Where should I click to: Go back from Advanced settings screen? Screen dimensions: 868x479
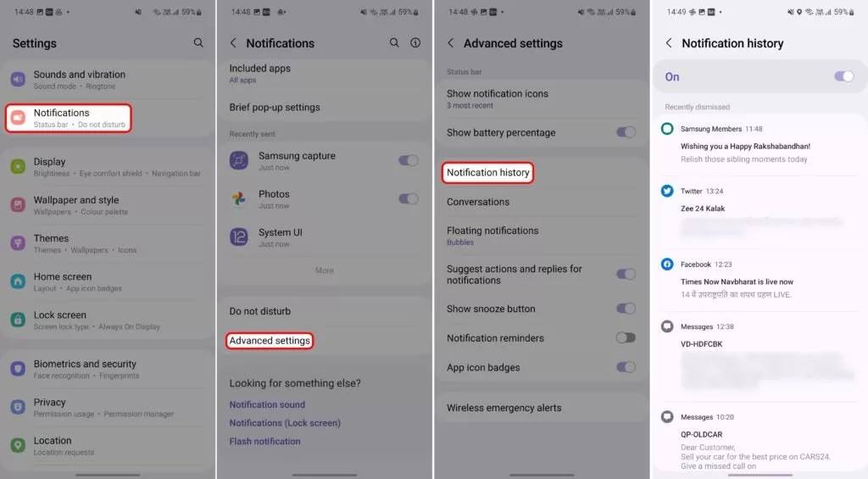451,43
